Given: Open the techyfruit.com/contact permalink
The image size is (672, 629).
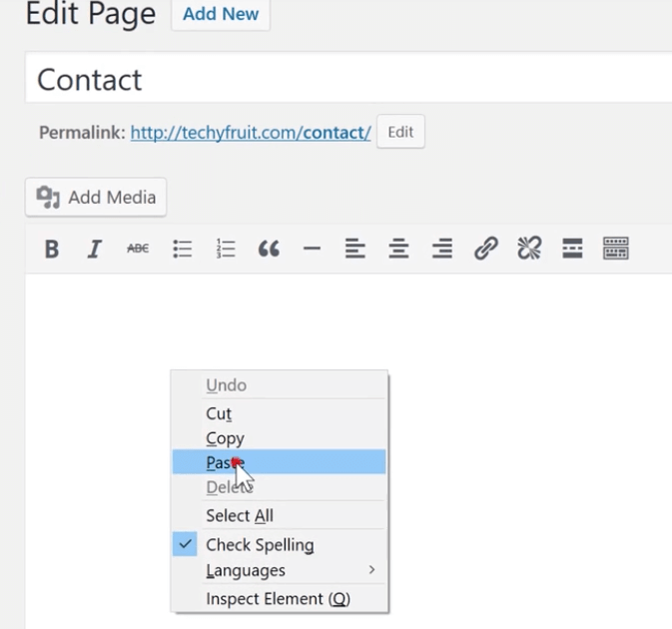Looking at the screenshot, I should (x=251, y=133).
